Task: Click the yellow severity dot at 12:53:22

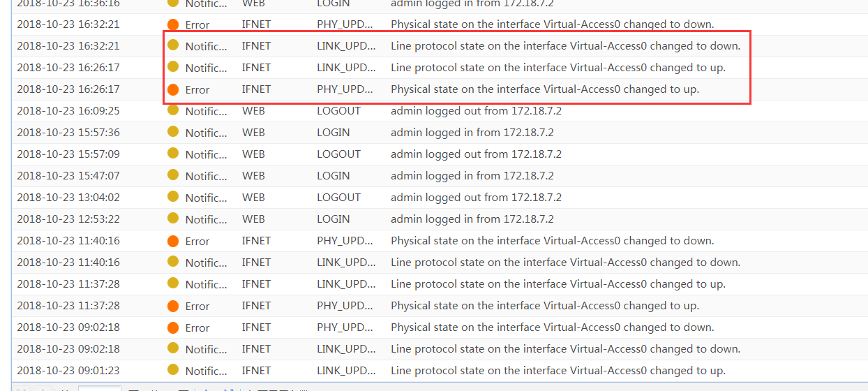Action: [x=173, y=219]
